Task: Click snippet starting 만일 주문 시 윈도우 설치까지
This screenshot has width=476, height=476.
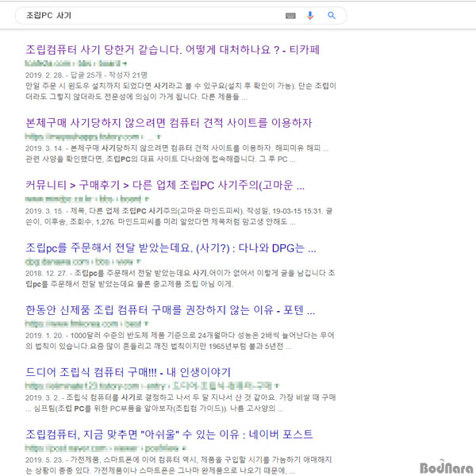Action: 181,86
